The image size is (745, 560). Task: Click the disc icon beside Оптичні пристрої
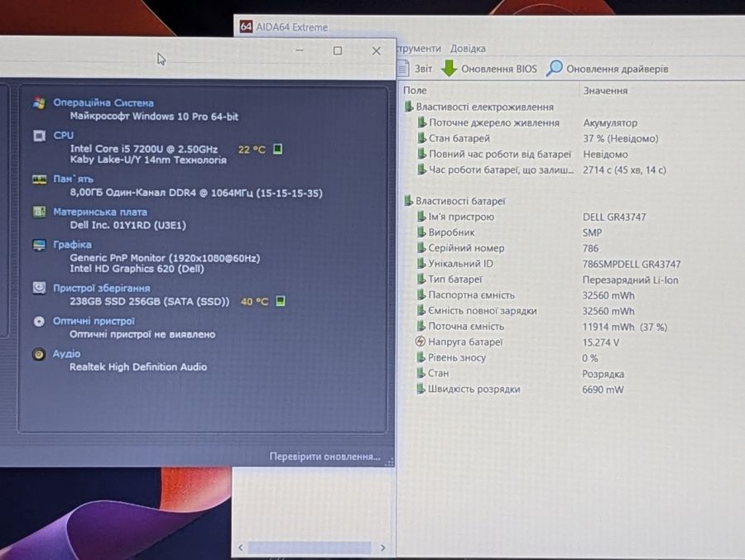pos(39,322)
